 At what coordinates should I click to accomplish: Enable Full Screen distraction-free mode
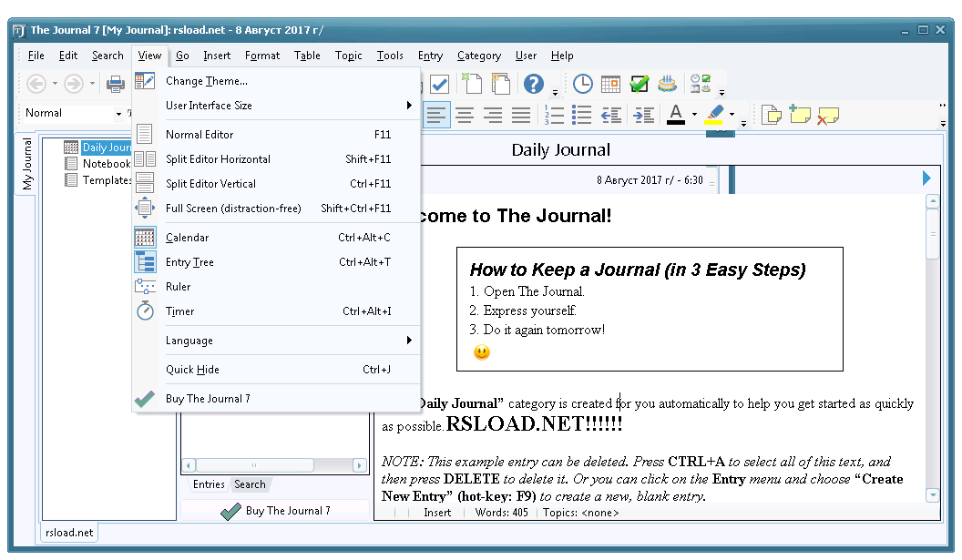(276, 208)
